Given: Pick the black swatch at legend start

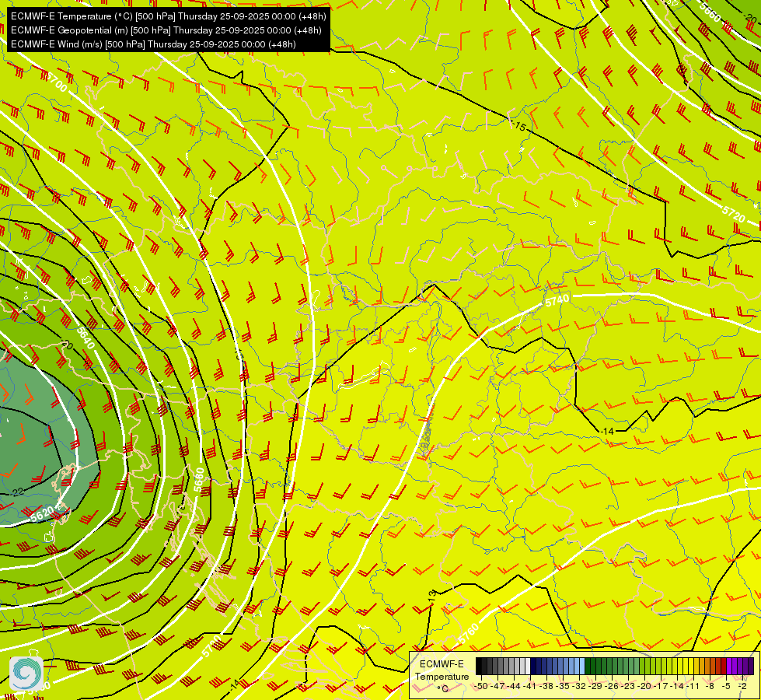Looking at the screenshot, I should tap(479, 666).
